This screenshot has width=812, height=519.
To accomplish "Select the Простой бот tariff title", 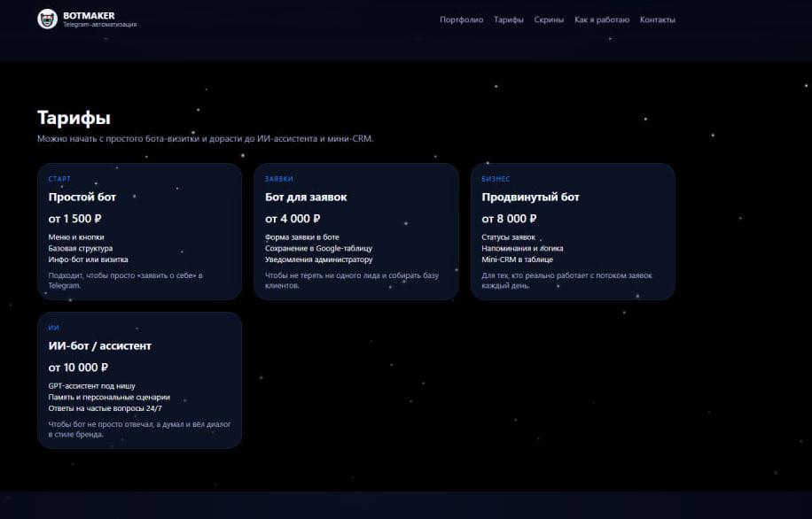I will [x=82, y=198].
